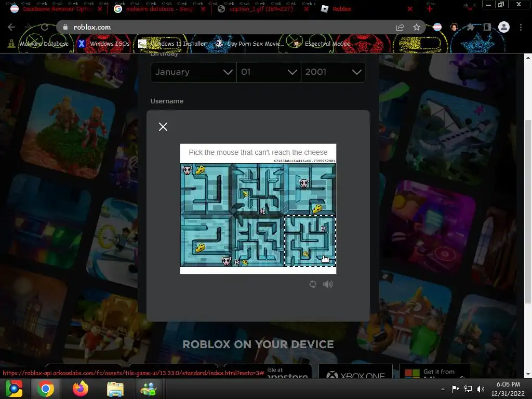The width and height of the screenshot is (532, 399).
Task: Open the Action Center flag tray icon
Action: click(455, 389)
